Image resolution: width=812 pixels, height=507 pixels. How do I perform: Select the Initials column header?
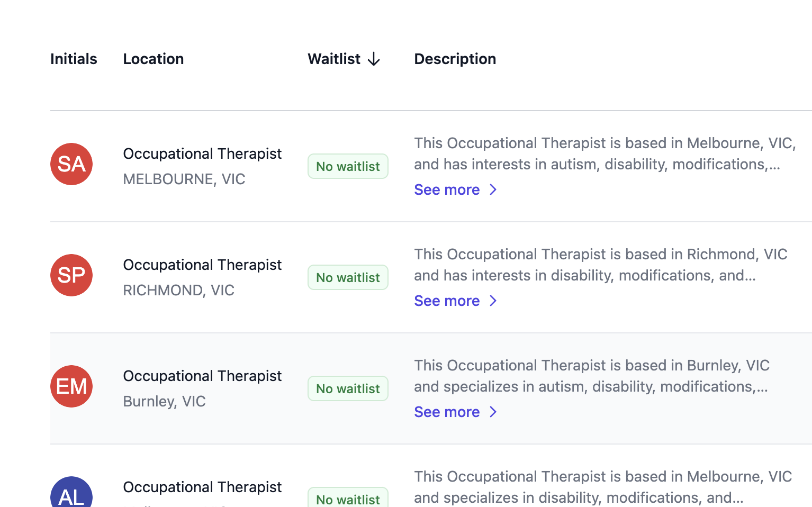(74, 59)
